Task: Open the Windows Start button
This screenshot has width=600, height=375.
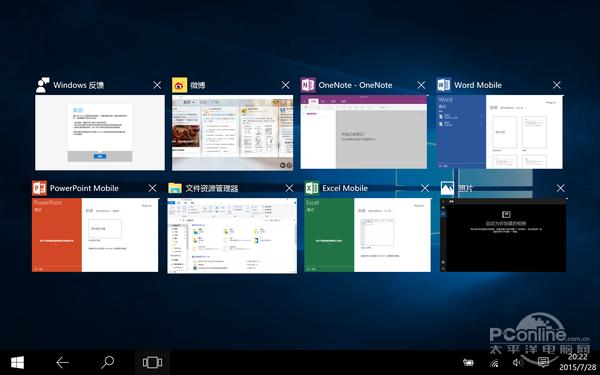Action: 17,362
